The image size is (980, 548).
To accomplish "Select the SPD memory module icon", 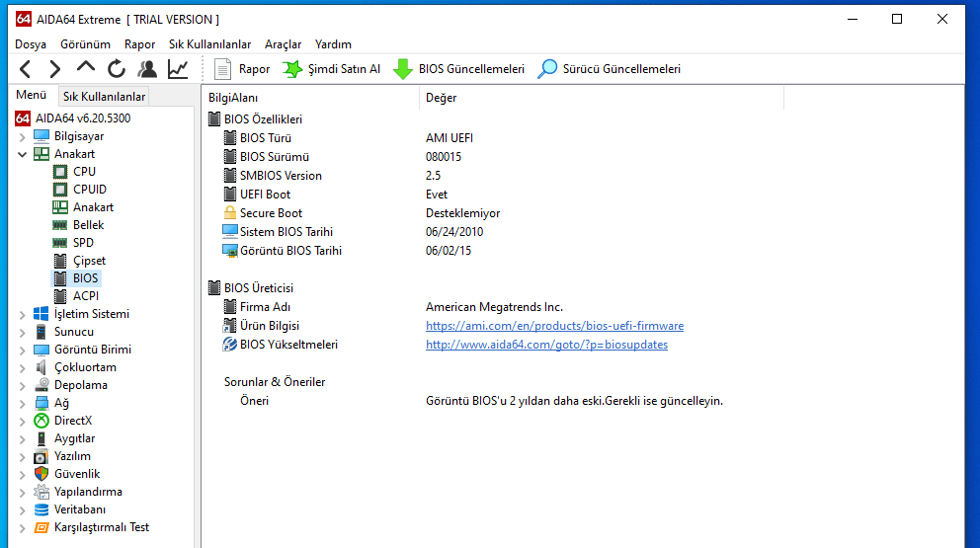I will 60,243.
